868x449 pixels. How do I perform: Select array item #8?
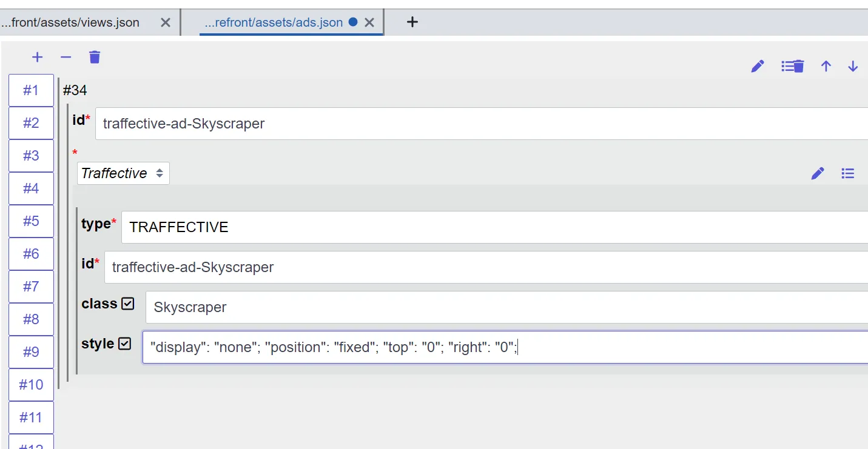31,319
